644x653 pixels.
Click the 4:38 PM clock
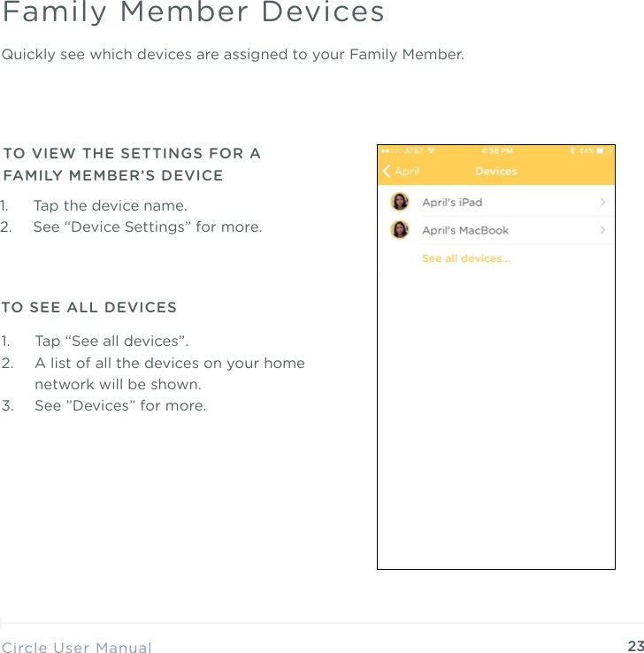[496, 150]
